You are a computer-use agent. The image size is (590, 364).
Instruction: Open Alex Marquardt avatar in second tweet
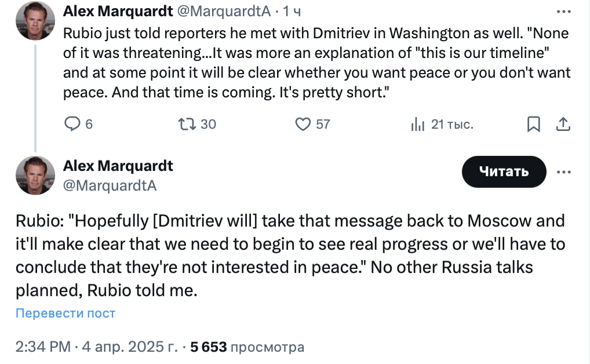pos(35,175)
